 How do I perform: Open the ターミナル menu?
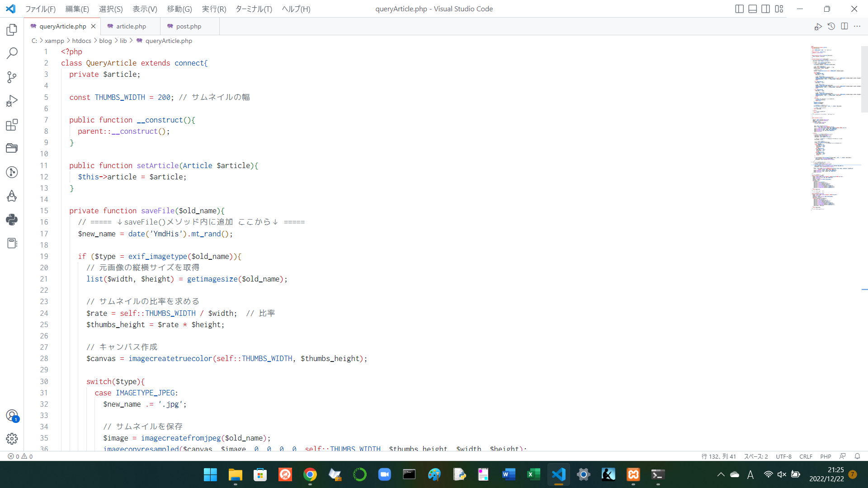(253, 9)
